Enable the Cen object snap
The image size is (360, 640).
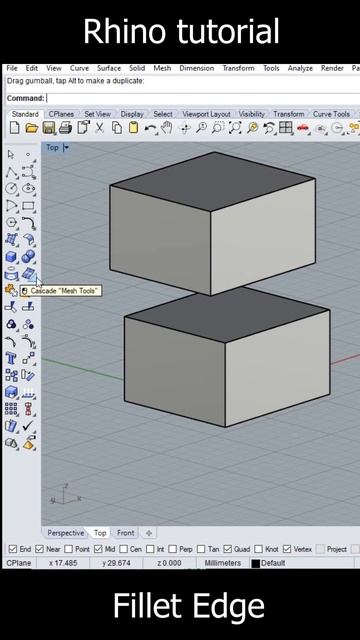tap(124, 549)
